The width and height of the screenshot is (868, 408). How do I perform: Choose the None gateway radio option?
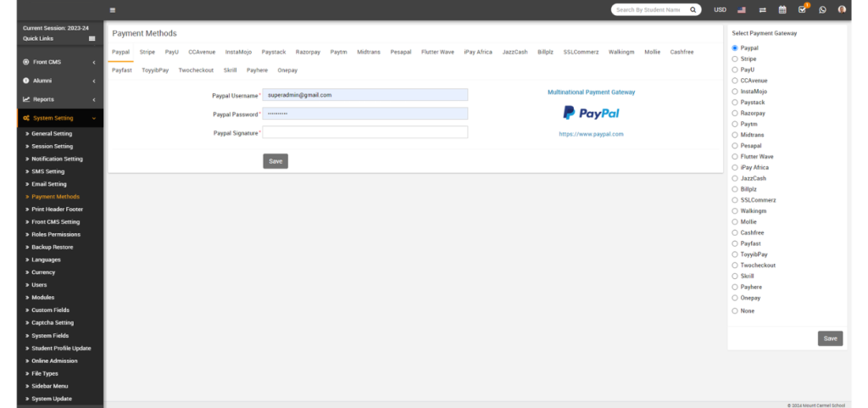tap(734, 311)
